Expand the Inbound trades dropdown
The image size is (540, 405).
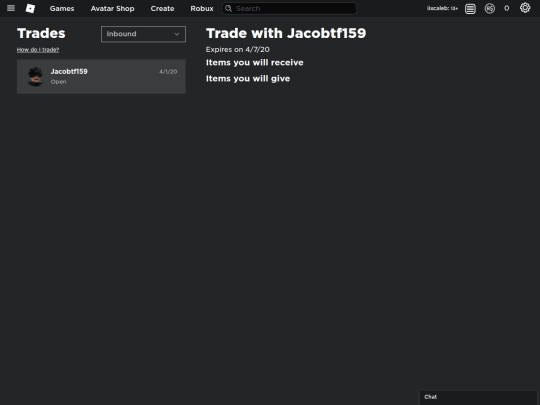(x=143, y=34)
